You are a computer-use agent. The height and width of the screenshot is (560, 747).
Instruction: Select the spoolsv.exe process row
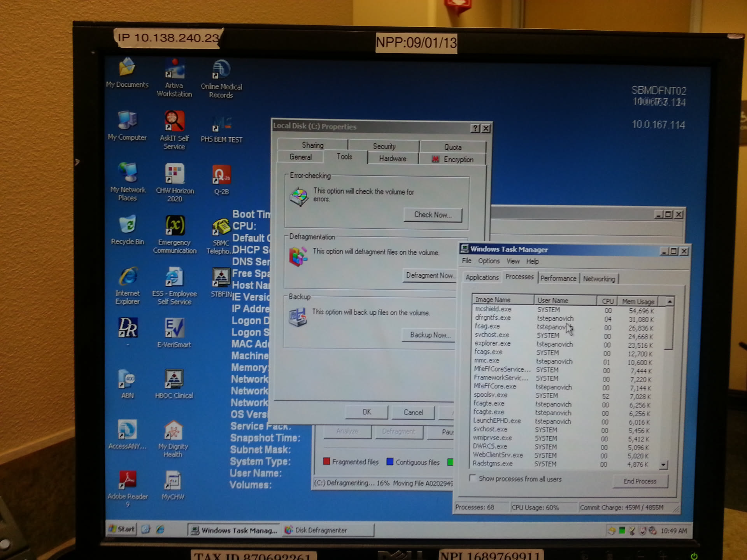pyautogui.click(x=491, y=395)
